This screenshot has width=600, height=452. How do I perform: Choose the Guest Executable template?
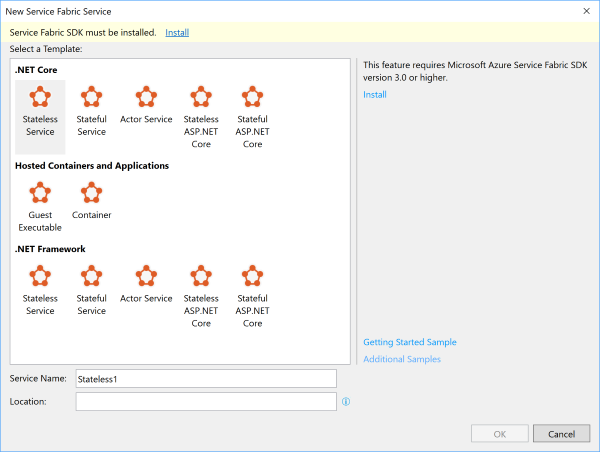click(40, 205)
